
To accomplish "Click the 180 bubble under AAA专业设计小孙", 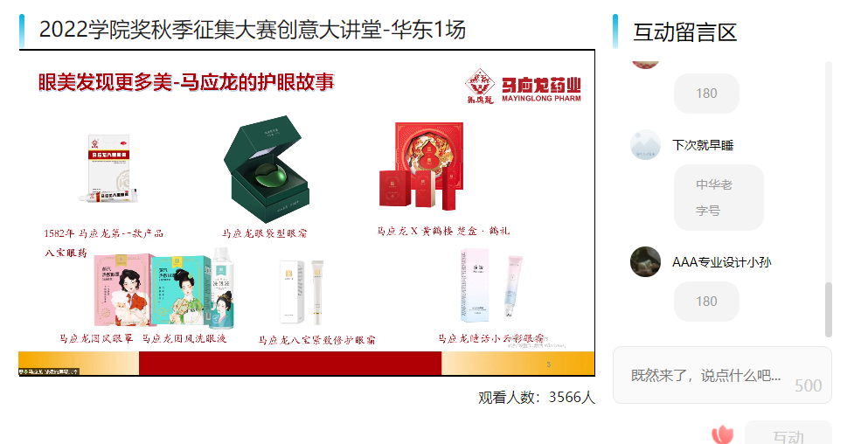I will click(x=706, y=302).
